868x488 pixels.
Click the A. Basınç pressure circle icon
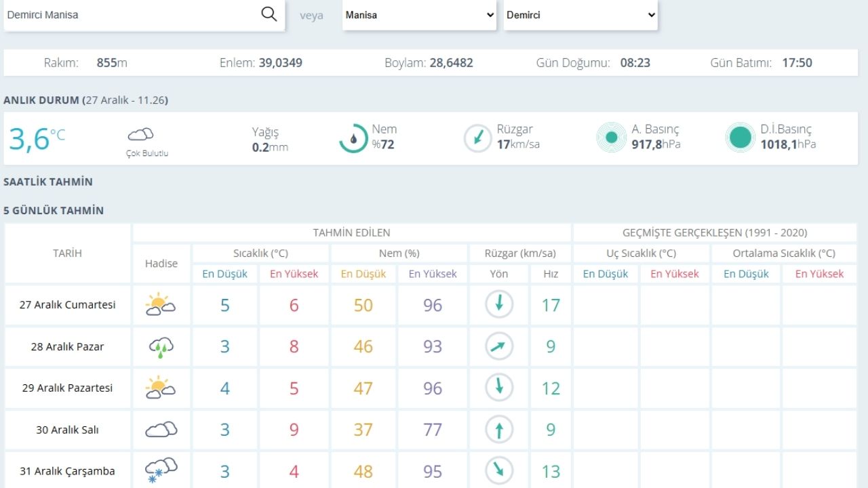pyautogui.click(x=611, y=138)
